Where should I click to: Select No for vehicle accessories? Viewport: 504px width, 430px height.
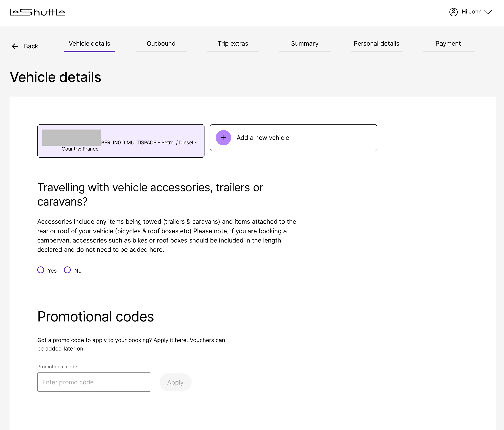point(67,270)
